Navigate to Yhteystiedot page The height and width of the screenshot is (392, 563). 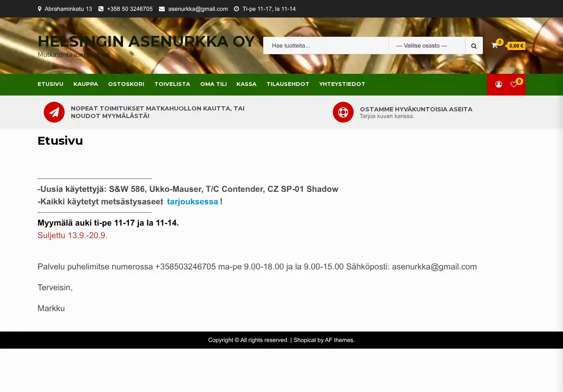click(342, 84)
